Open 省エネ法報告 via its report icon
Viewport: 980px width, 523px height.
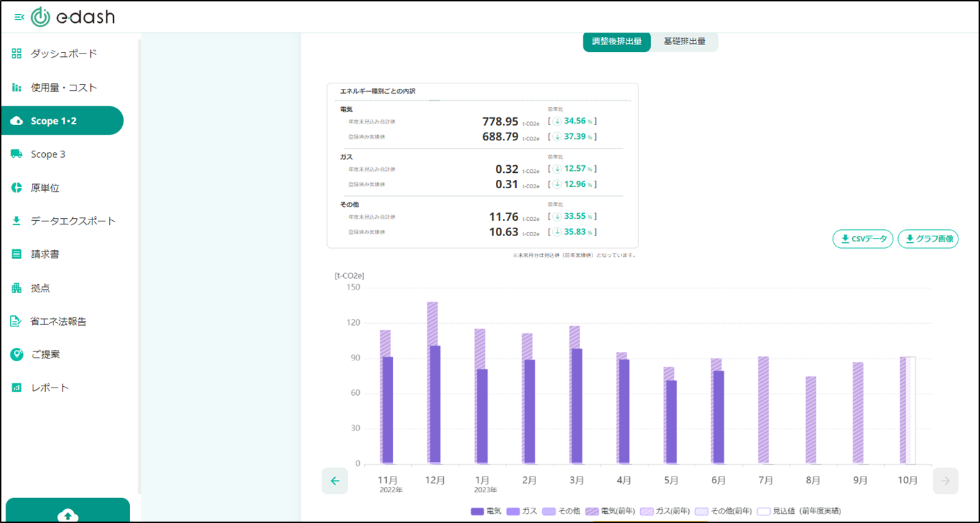click(x=17, y=321)
